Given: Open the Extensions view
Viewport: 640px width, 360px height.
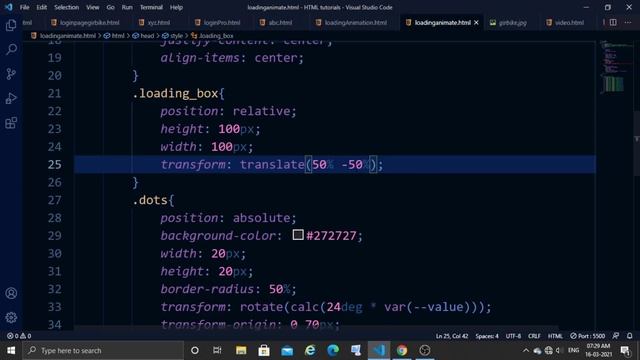Looking at the screenshot, I should pos(11,122).
